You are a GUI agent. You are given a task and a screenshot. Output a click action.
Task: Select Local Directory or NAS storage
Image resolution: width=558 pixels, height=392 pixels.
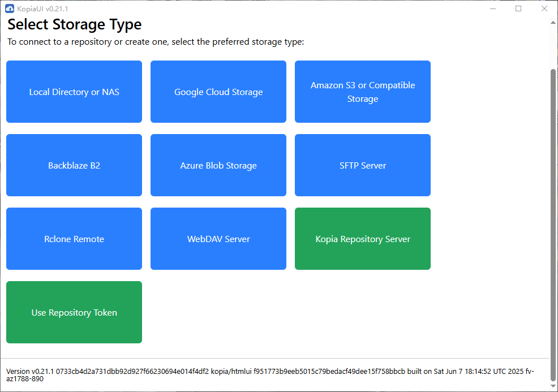coord(74,92)
